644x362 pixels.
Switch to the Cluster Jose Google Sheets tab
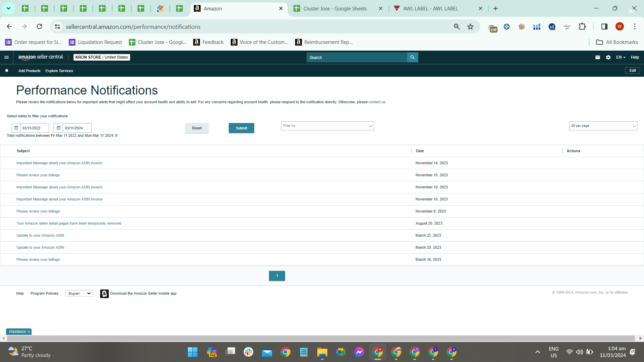coord(338,8)
